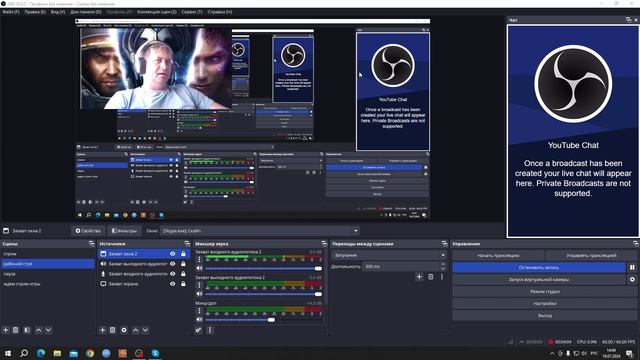The width and height of the screenshot is (640, 360).
Task: Open the Вид menu
Action: 58,12
